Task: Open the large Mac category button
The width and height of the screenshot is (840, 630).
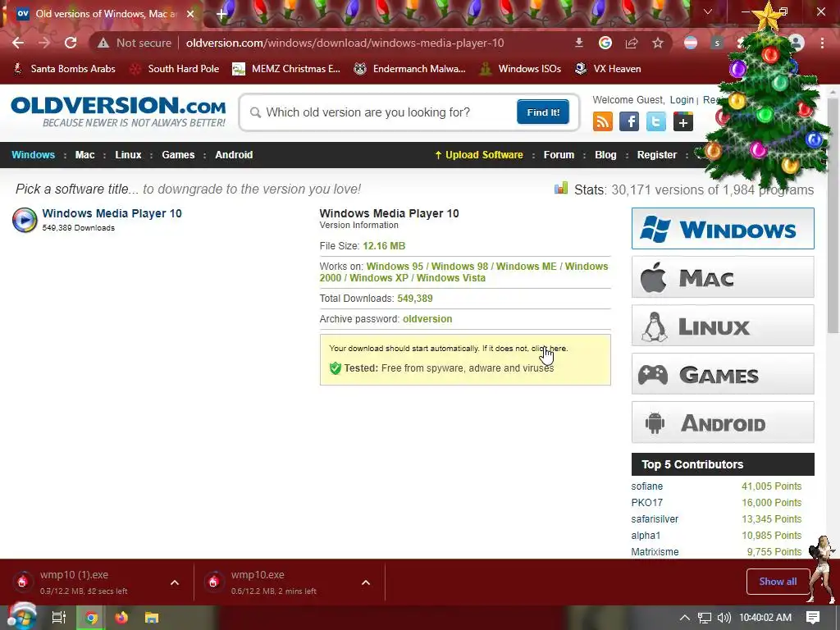Action: [x=723, y=277]
